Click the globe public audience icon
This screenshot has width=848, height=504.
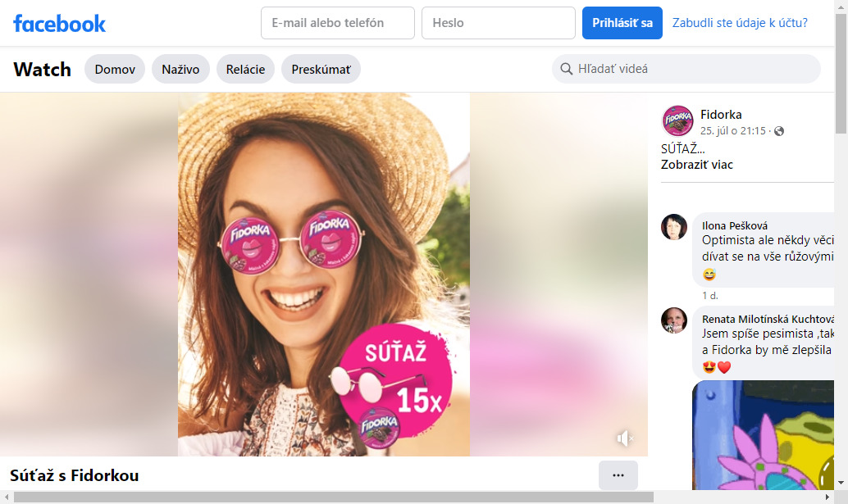click(779, 131)
